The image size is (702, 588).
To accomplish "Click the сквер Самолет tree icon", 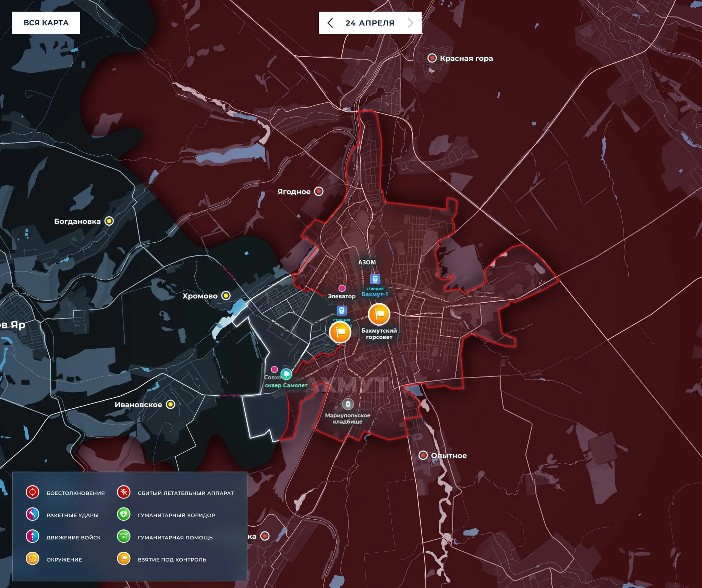I will coord(286,374).
